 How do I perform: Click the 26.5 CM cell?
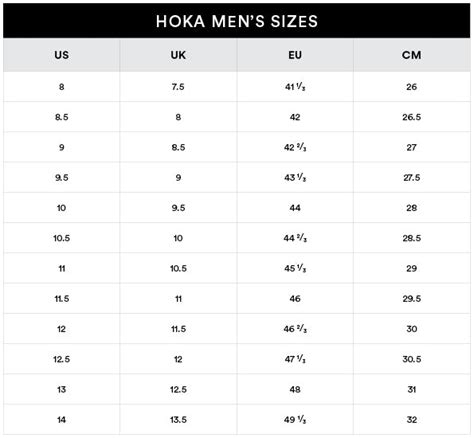click(x=412, y=117)
